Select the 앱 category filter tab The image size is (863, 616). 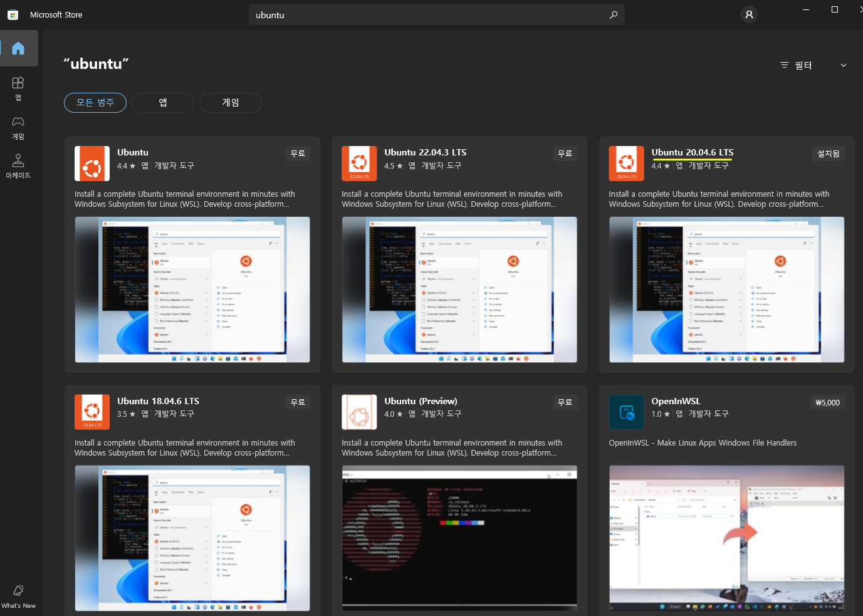(163, 103)
